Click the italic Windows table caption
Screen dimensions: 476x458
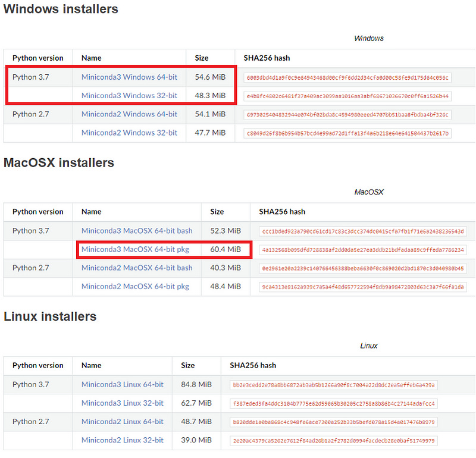pyautogui.click(x=369, y=38)
